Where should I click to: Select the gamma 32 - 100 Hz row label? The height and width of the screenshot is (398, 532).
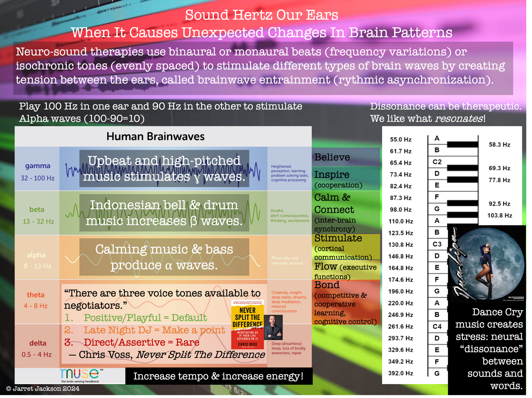[38, 171]
